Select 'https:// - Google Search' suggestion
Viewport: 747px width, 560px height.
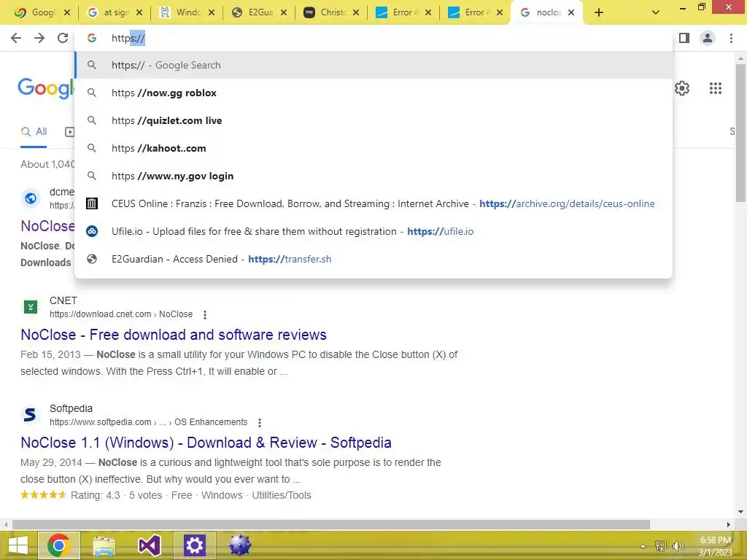click(374, 65)
